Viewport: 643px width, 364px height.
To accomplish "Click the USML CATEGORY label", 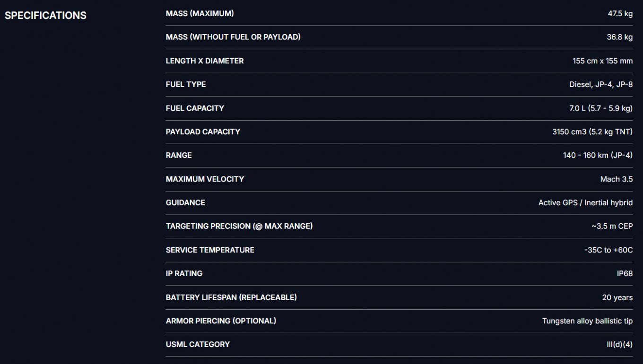I will (x=198, y=345).
